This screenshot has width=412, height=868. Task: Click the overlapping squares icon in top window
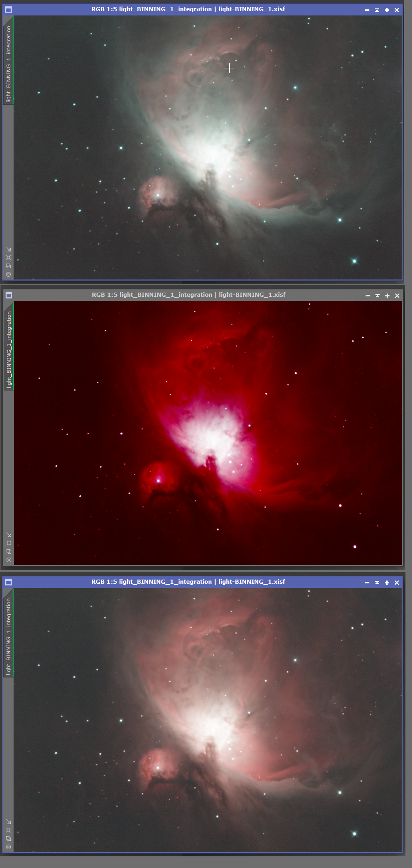click(x=8, y=266)
